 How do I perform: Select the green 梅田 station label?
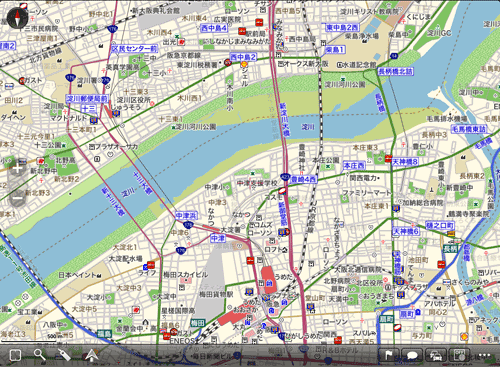197,323
